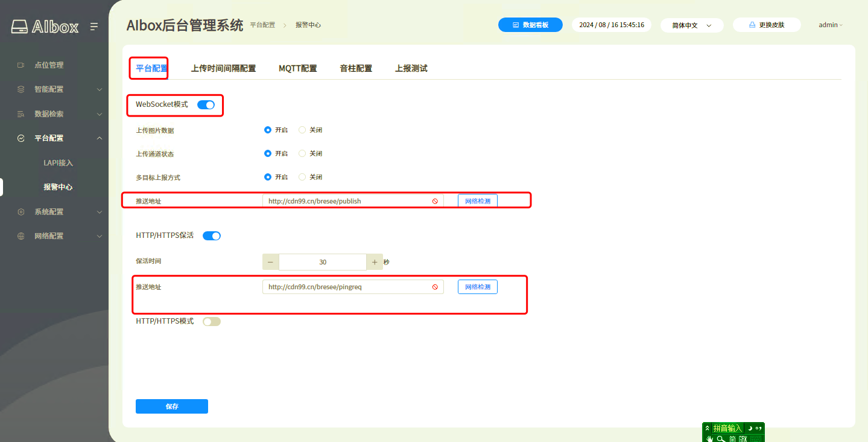
Task: Switch to the MQTT配置 tab
Action: (x=297, y=69)
